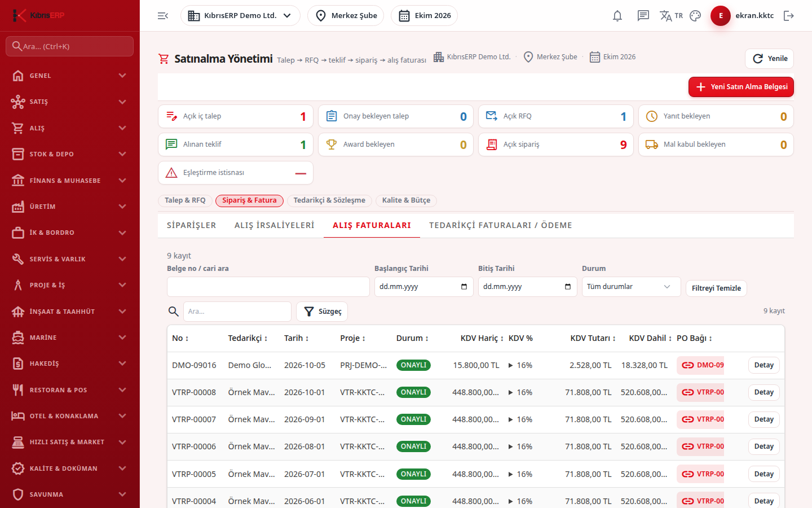Open the theme palette icon

click(x=695, y=16)
